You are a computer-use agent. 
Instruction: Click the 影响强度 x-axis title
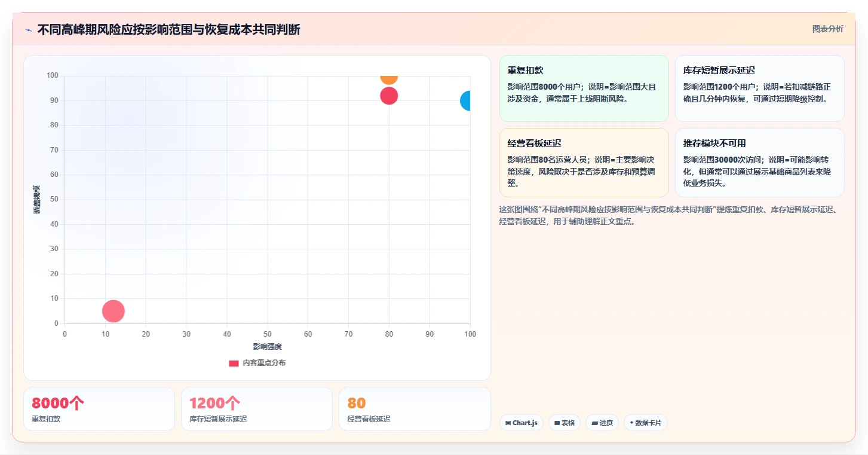pos(267,347)
